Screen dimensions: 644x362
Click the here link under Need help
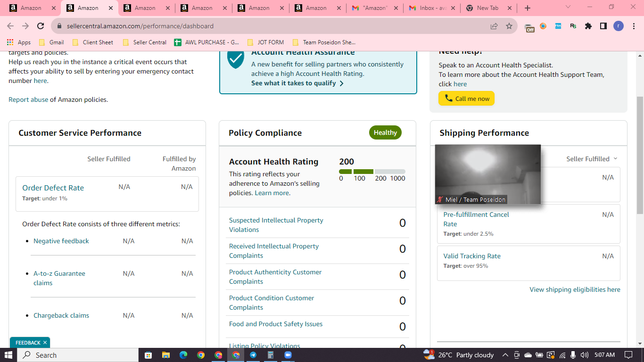tap(460, 84)
